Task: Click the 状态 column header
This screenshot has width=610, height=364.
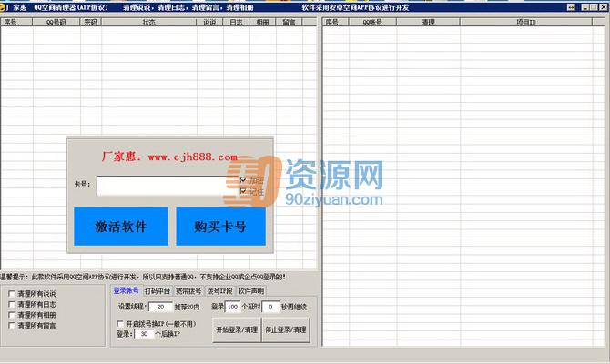Action: 149,22
